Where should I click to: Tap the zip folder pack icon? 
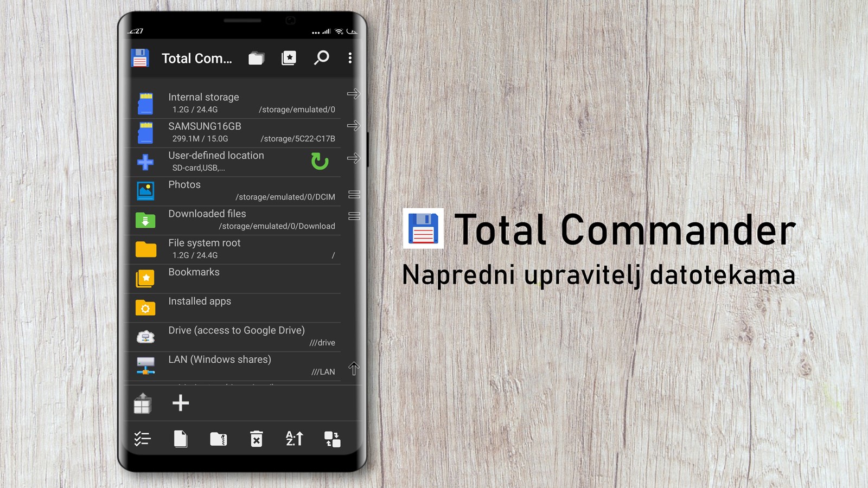pyautogui.click(x=219, y=439)
